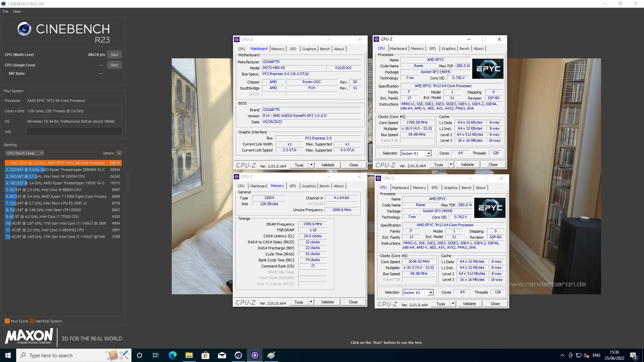The image size is (644, 362).
Task: Show hidden system tray icons
Action: pos(562,355)
